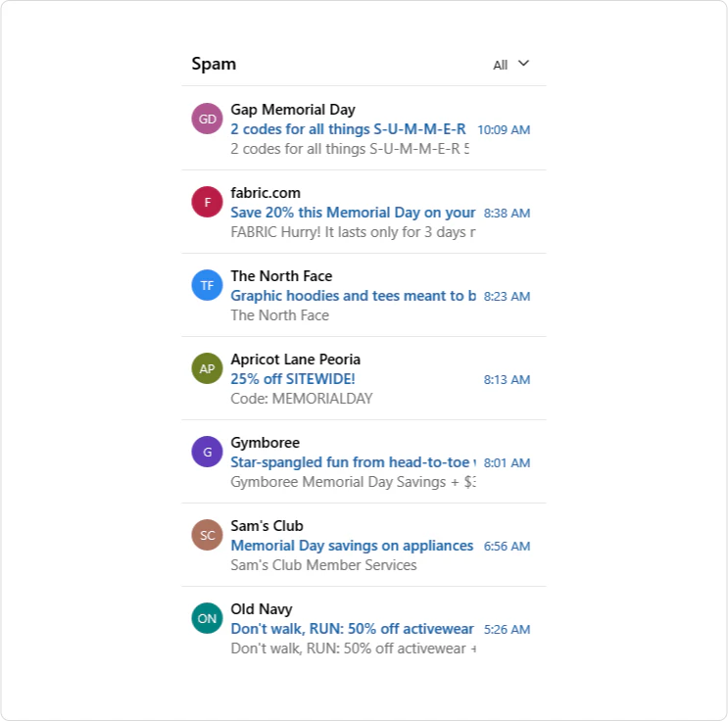The width and height of the screenshot is (728, 721).
Task: Select sender name 'fabric.com'
Action: click(x=266, y=193)
